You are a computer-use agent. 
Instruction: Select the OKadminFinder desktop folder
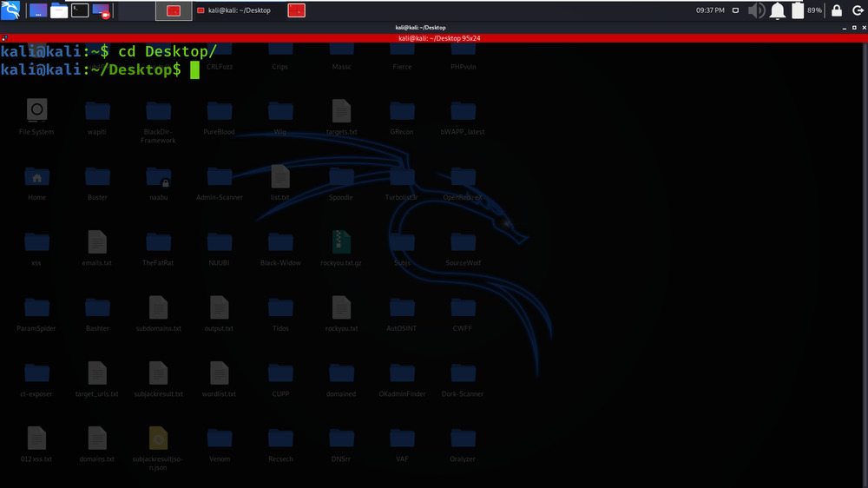coord(402,379)
